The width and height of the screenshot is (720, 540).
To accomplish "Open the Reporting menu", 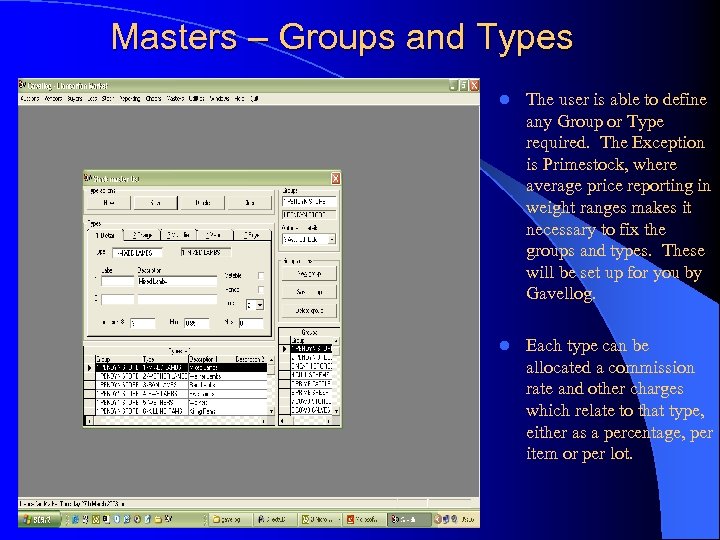I will click(x=130, y=98).
